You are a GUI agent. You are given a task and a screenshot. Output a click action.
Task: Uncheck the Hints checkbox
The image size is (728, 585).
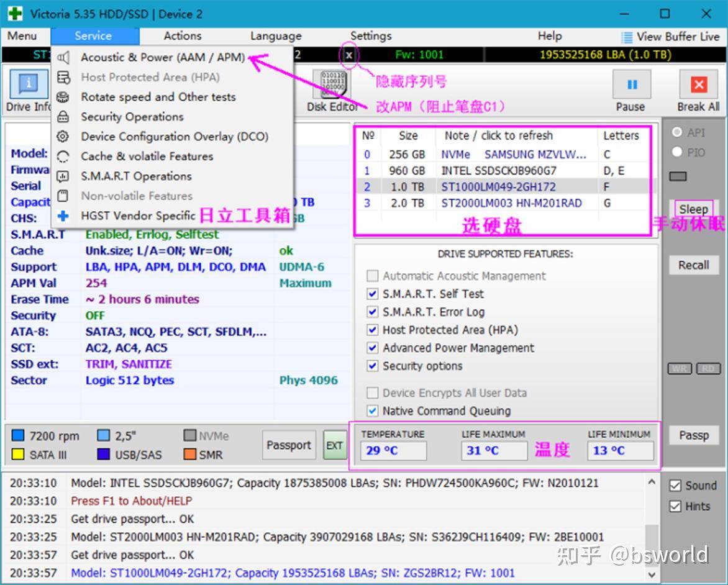676,507
